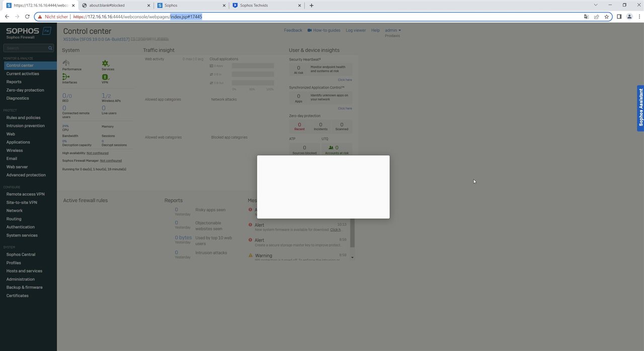Click the 0 bytes report value
The height and width of the screenshot is (351, 644).
[x=183, y=238]
